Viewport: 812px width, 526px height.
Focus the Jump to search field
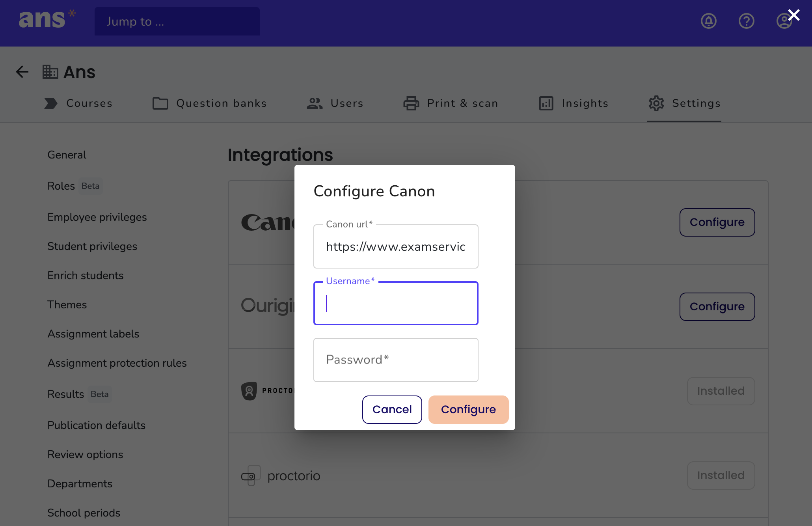tap(177, 21)
